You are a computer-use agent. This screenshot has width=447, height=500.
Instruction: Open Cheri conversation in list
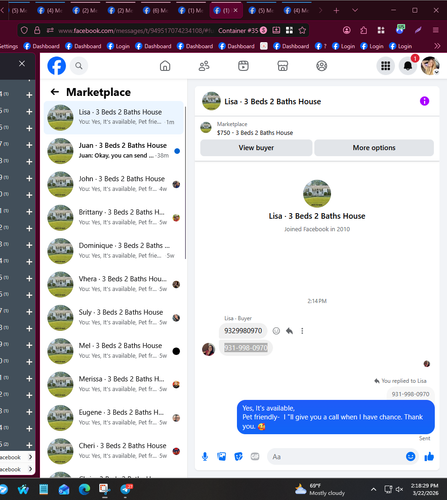tap(114, 451)
